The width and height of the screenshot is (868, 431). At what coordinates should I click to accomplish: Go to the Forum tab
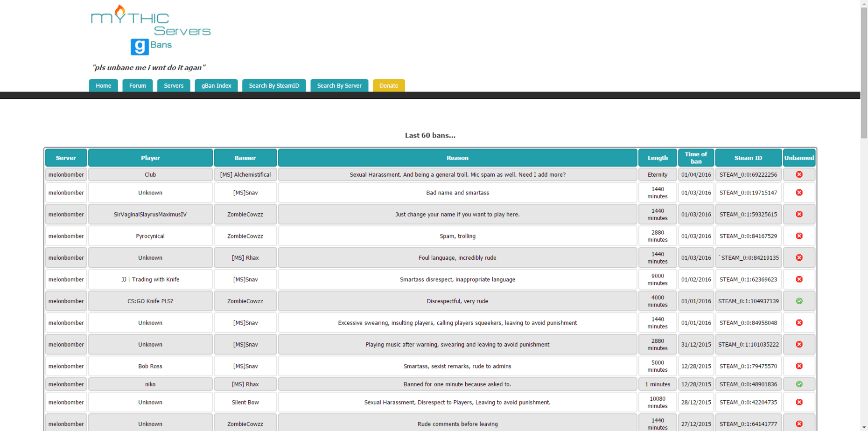(x=138, y=85)
